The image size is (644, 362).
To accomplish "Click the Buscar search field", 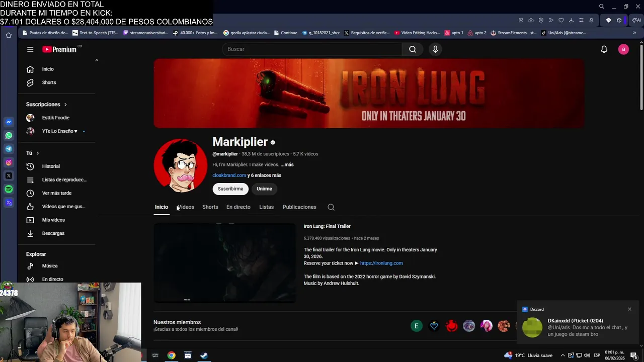I will click(x=312, y=49).
